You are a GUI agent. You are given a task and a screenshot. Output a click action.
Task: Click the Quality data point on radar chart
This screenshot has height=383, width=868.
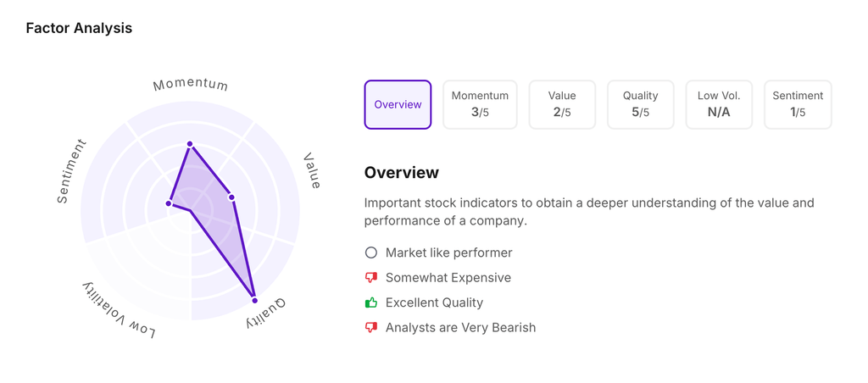tap(254, 300)
